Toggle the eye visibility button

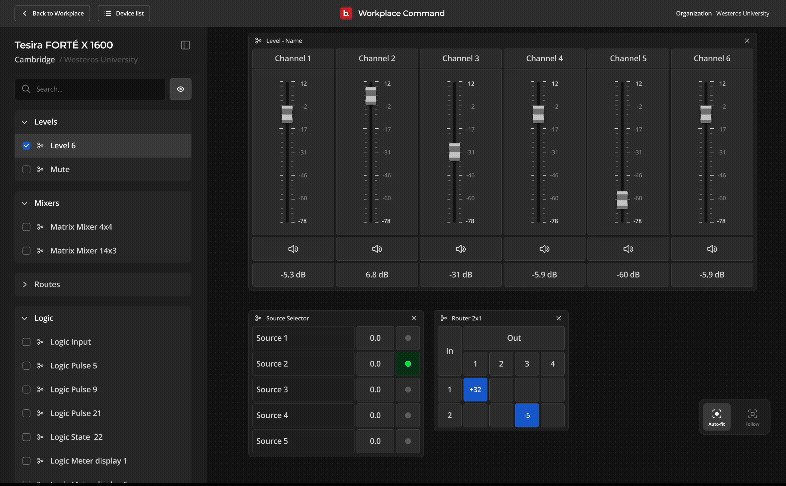tap(180, 89)
